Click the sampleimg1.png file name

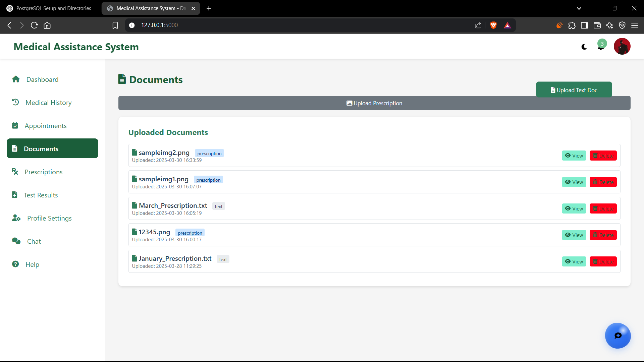point(163,179)
